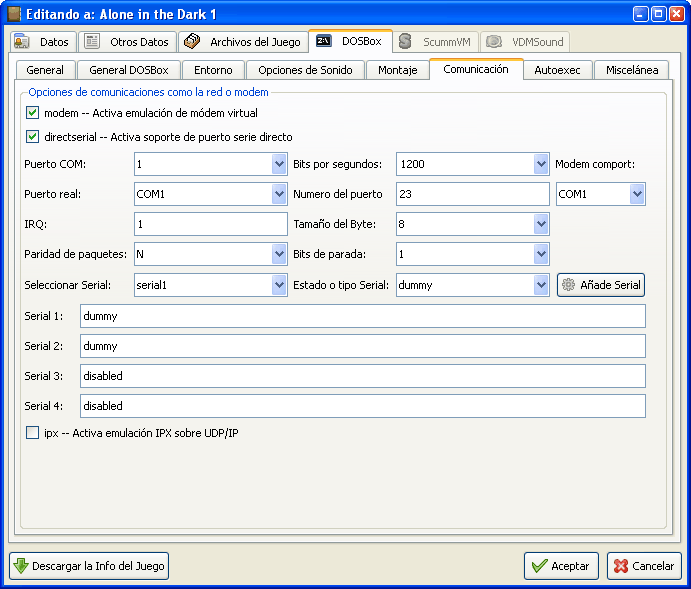
Task: Uncheck directserial direct serial port support
Action: [32, 137]
